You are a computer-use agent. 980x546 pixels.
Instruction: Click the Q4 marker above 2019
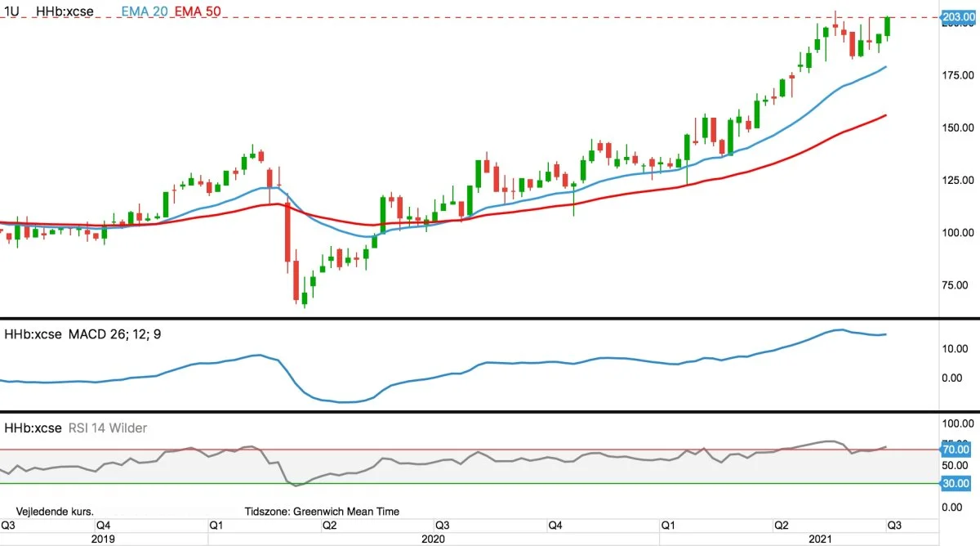pos(103,524)
